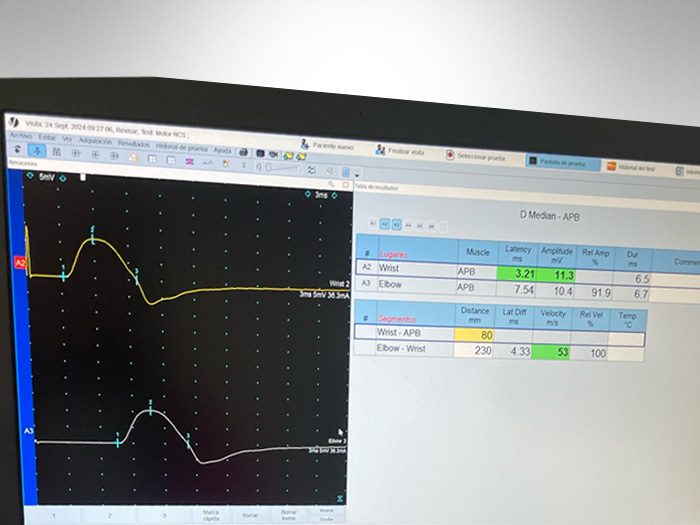Click the Paciente nuevo button
The width and height of the screenshot is (700, 525).
click(x=327, y=146)
